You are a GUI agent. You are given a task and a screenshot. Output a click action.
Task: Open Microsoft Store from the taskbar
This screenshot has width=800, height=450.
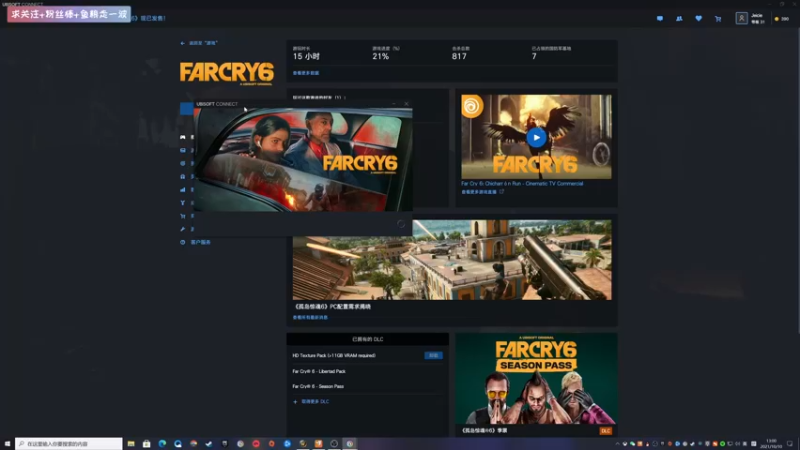[146, 444]
